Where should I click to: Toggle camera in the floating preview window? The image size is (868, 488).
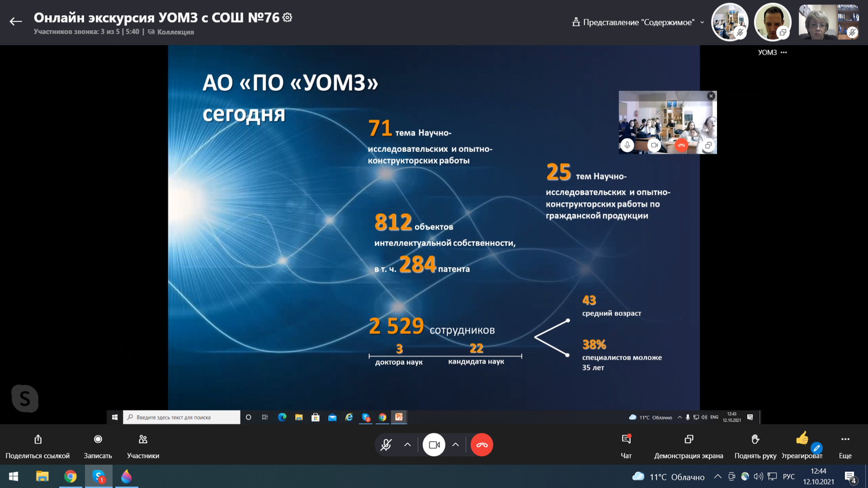654,145
